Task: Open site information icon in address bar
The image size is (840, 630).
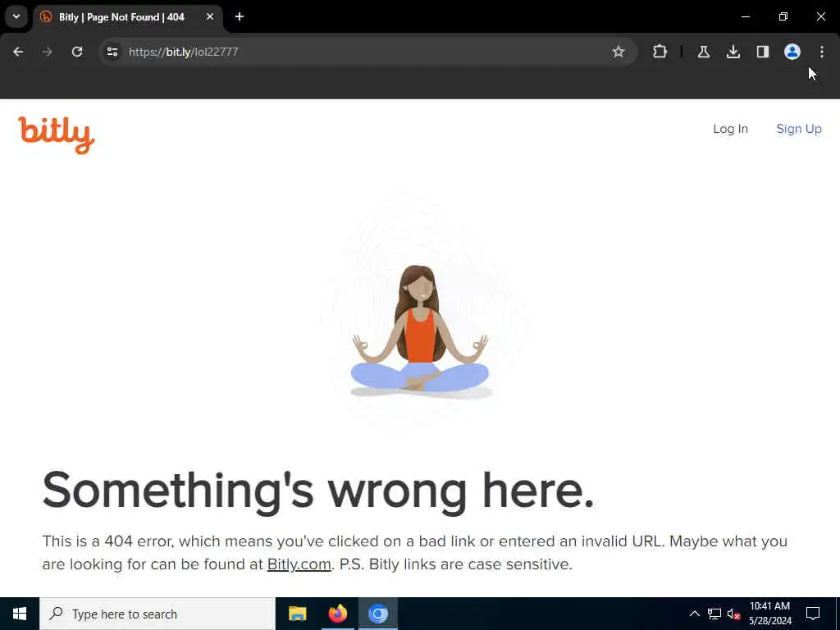Action: [112, 52]
